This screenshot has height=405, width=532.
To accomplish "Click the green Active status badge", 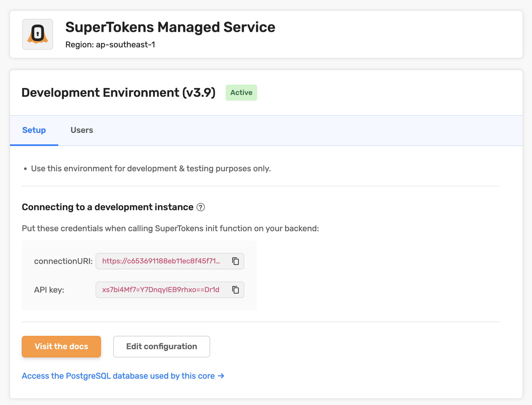I will point(241,93).
